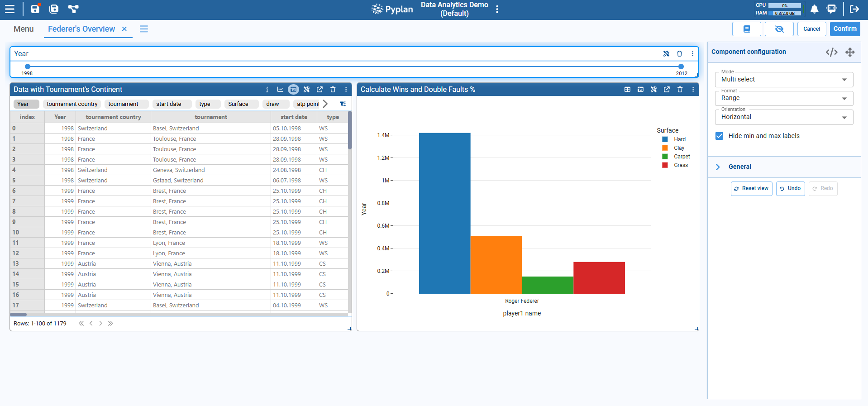Delete the Year slider component

pos(679,54)
